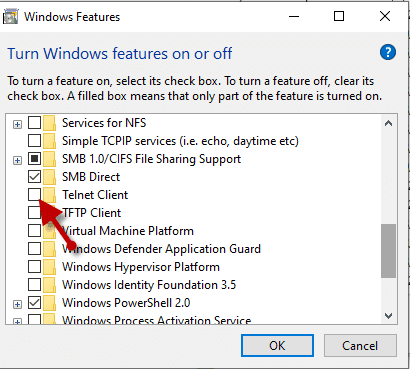
Task: Open the blue help question mark icon
Action: click(388, 52)
